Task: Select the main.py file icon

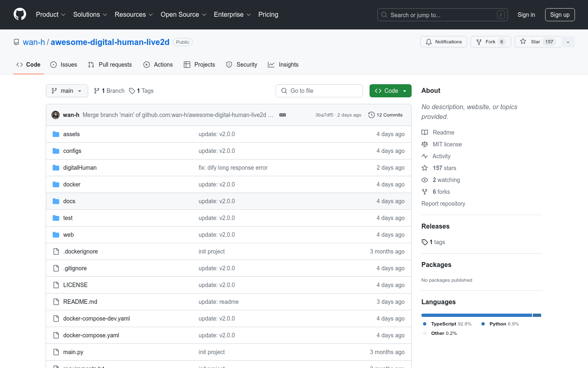Action: click(56, 352)
